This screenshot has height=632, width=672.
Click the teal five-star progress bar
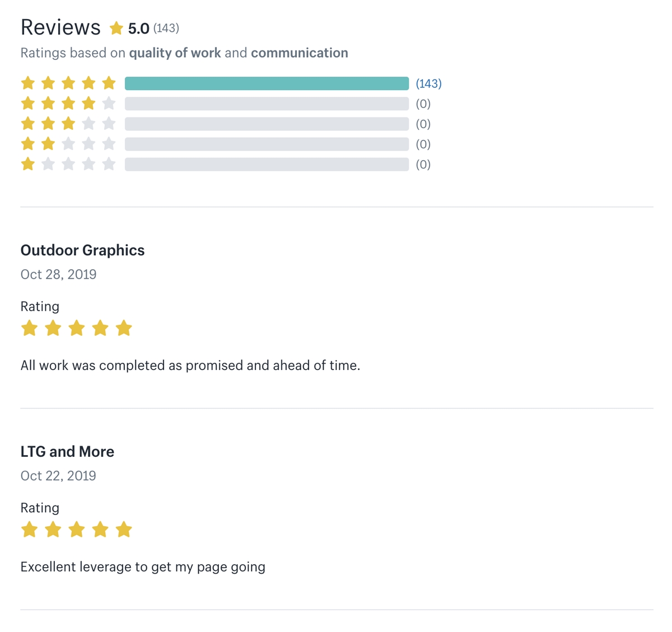[x=267, y=83]
